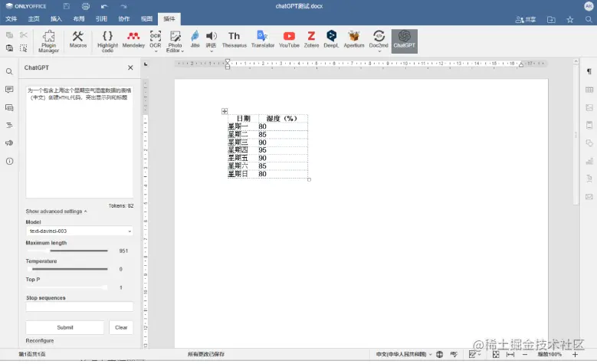Screen dimensions: 597x364
Task: Open the Mendeley plugin
Action: coord(133,39)
